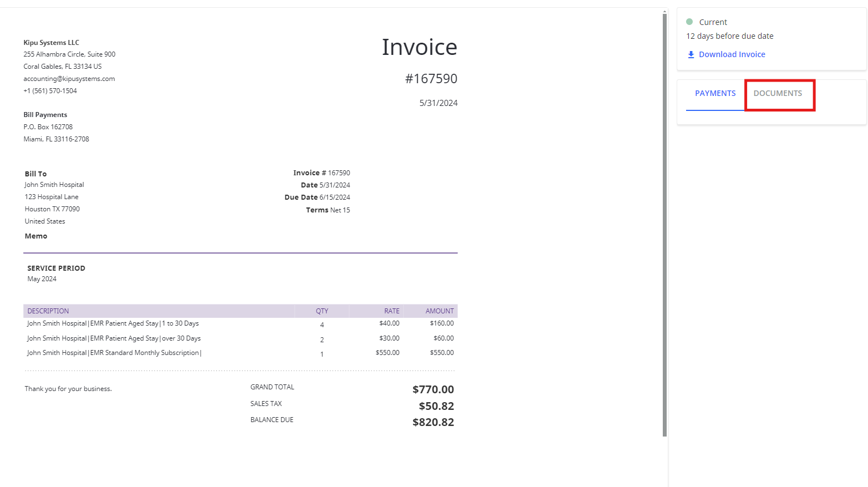This screenshot has width=868, height=487.
Task: Select the Aged Stay 1 to 30 Days line
Action: 113,323
